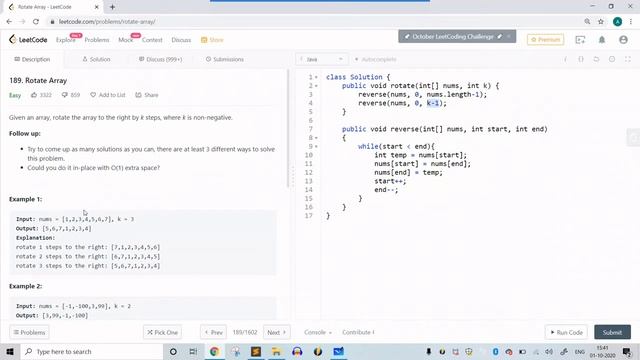Open the Chrome three-dot menu

click(x=631, y=22)
